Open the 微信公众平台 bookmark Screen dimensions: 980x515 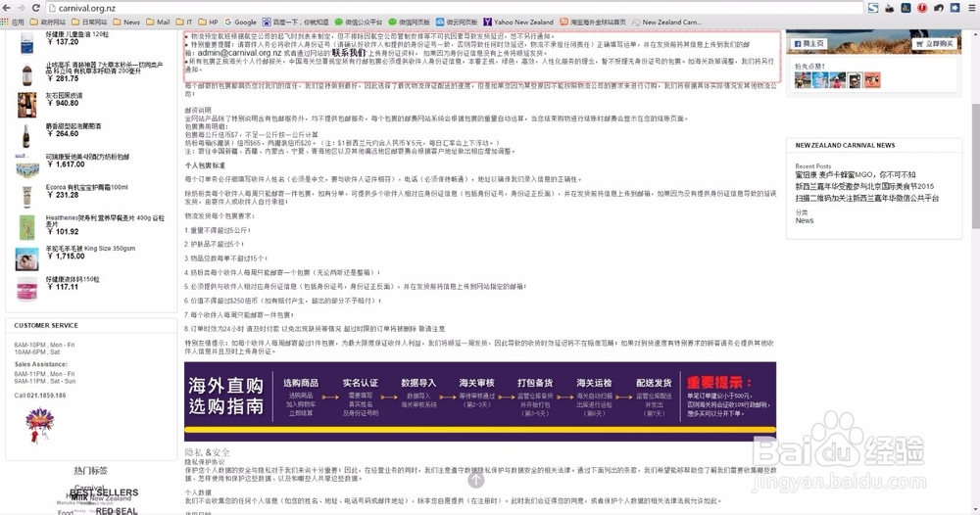(x=359, y=22)
